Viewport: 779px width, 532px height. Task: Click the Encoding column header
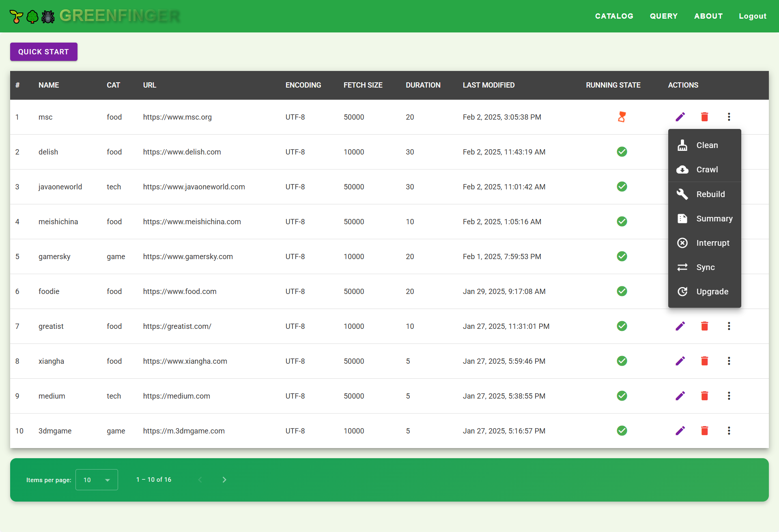(x=303, y=85)
